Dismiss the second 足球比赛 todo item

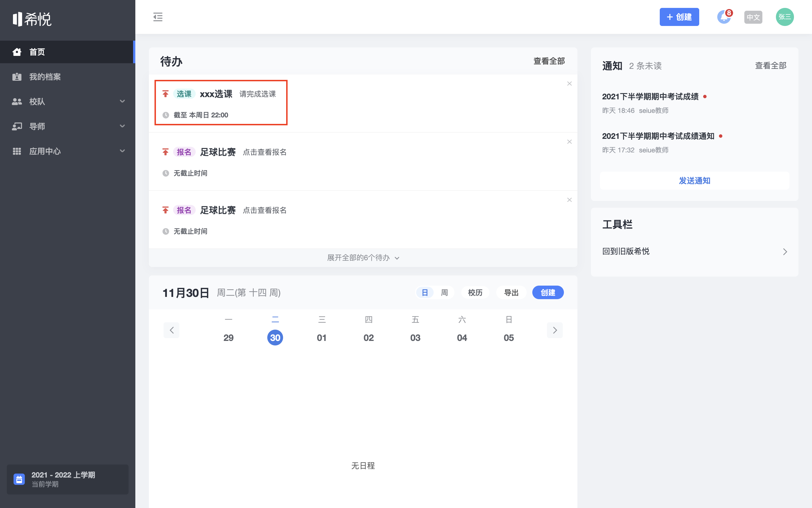coord(570,200)
